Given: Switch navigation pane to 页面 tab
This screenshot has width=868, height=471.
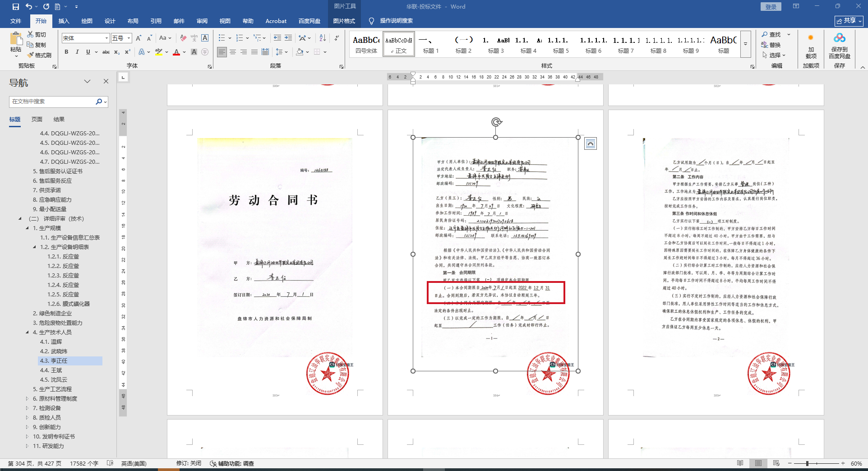Looking at the screenshot, I should pos(37,120).
